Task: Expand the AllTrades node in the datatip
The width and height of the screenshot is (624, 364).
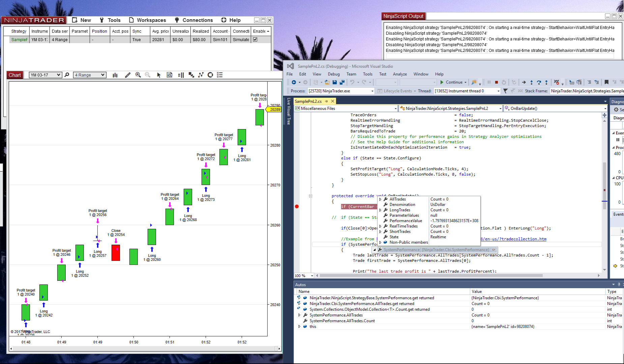Action: click(380, 199)
